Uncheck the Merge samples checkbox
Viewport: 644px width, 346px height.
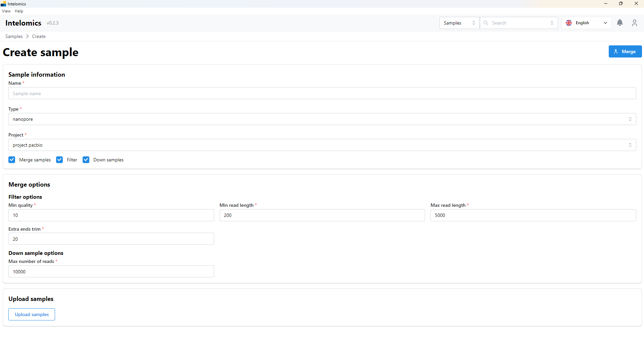[12, 160]
